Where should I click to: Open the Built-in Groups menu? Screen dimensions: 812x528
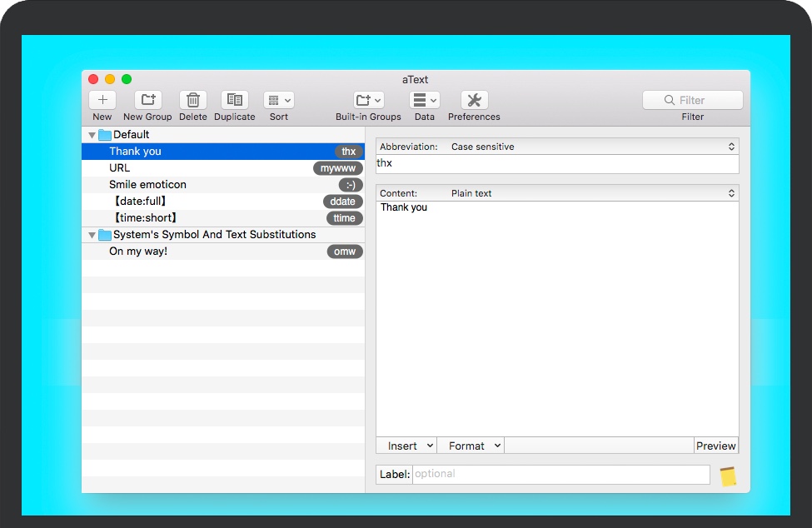368,100
